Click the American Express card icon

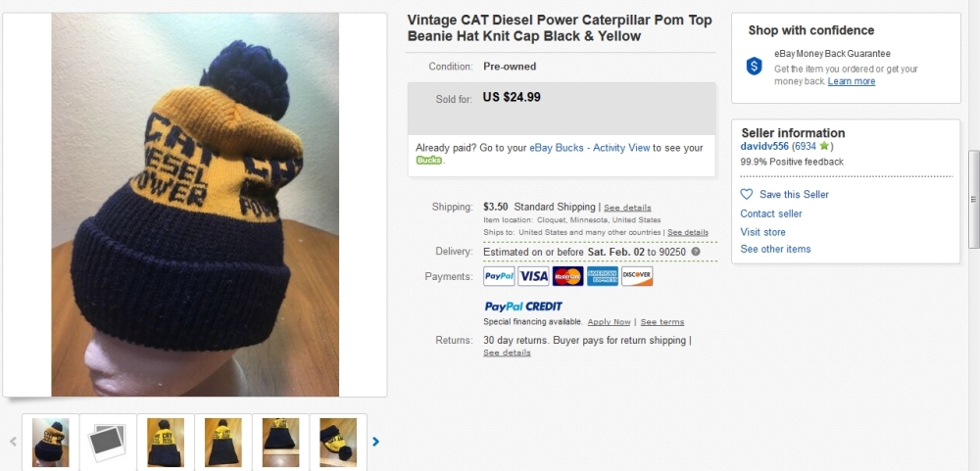(602, 276)
